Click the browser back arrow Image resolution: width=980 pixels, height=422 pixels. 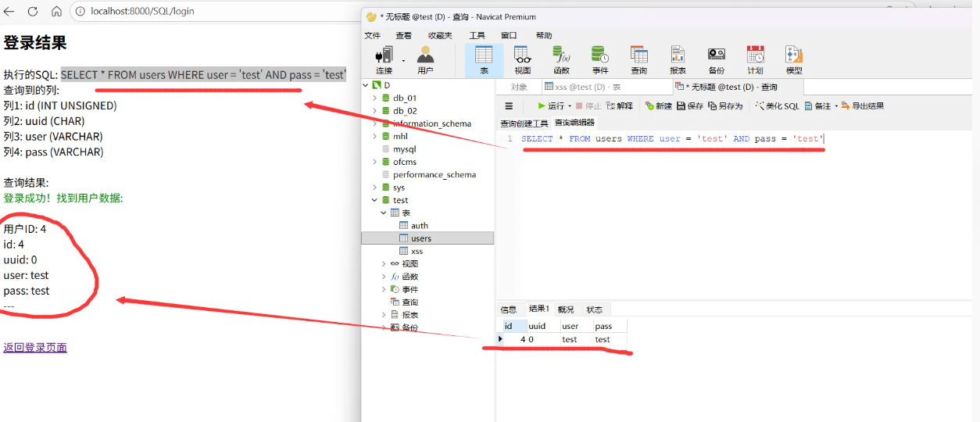click(x=10, y=12)
